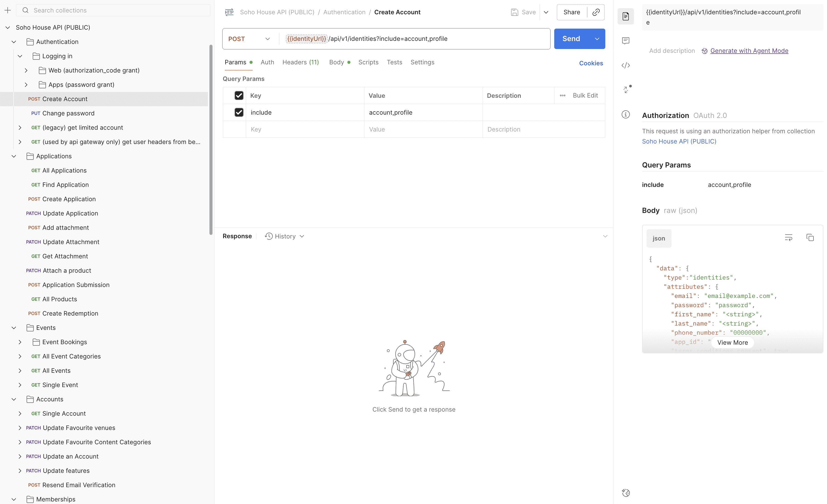Open the documentation icon in right sidebar
Viewport: 827px width, 504px height.
[626, 16]
